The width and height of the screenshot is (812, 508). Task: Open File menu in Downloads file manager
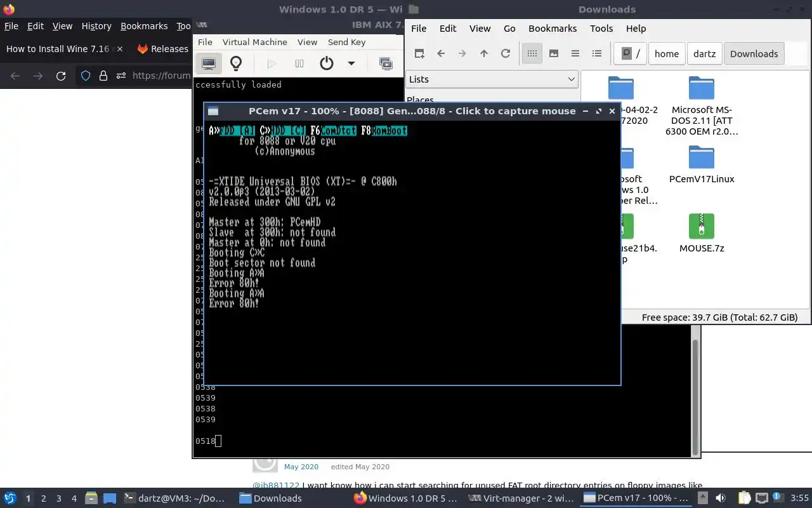419,29
